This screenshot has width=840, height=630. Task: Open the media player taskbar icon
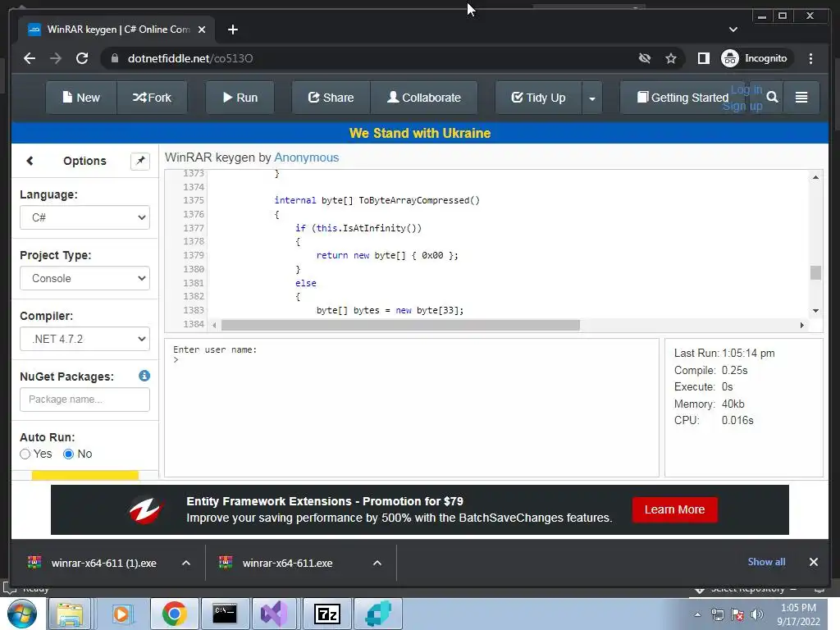click(121, 614)
